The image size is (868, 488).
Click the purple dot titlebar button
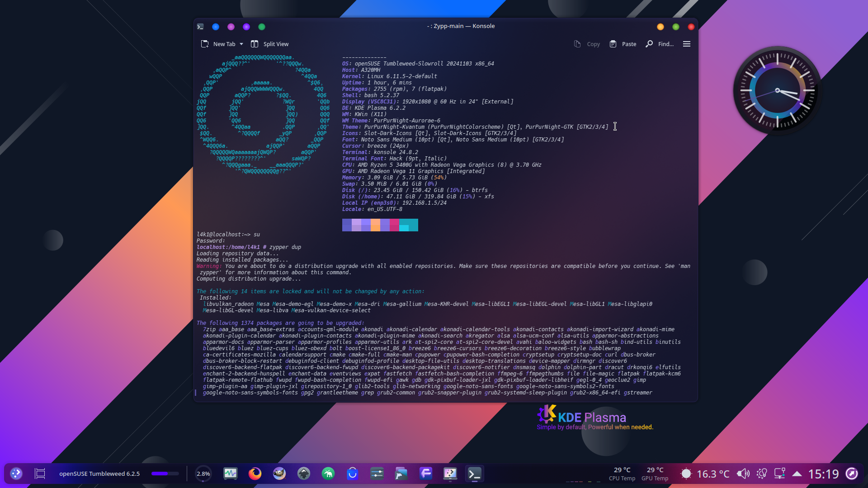point(246,27)
